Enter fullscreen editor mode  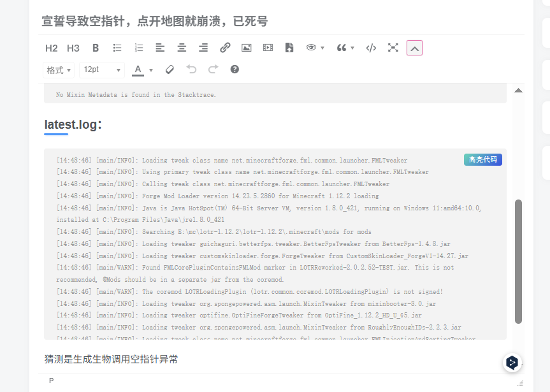pos(393,48)
